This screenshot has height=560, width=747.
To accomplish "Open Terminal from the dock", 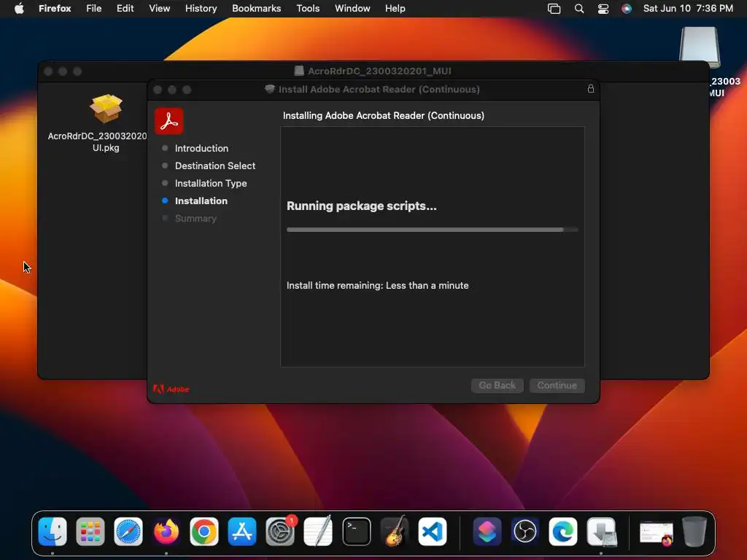I will pyautogui.click(x=356, y=532).
